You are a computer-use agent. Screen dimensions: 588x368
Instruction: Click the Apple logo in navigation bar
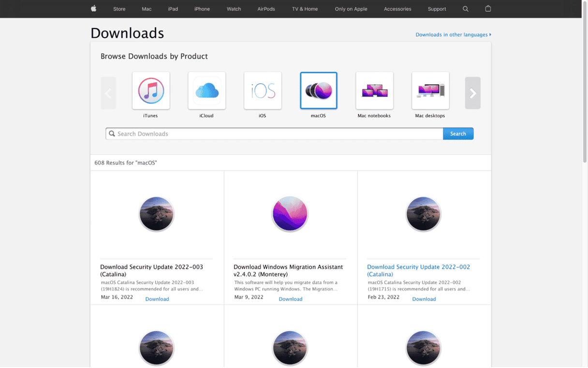[94, 9]
